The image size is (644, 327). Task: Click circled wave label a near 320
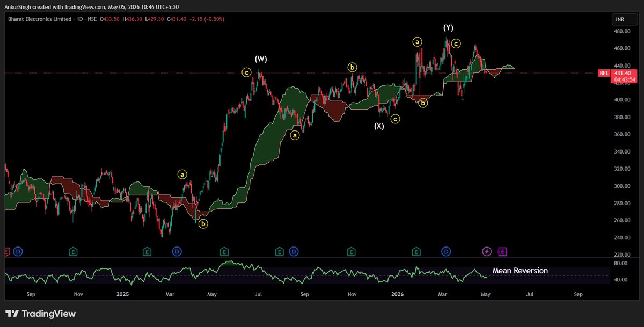(x=182, y=175)
